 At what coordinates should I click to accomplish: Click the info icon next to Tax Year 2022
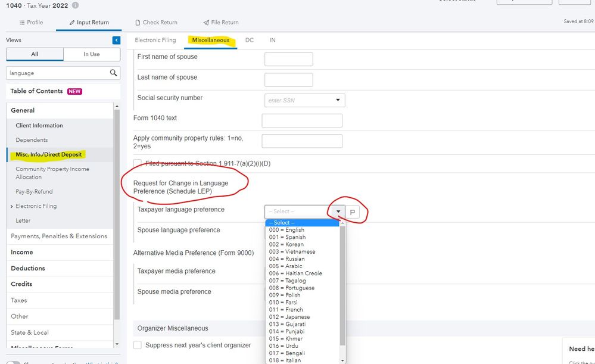click(x=75, y=5)
